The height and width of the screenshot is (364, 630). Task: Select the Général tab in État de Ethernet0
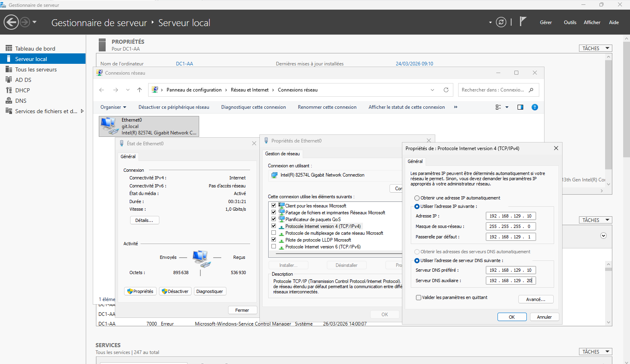pos(128,157)
